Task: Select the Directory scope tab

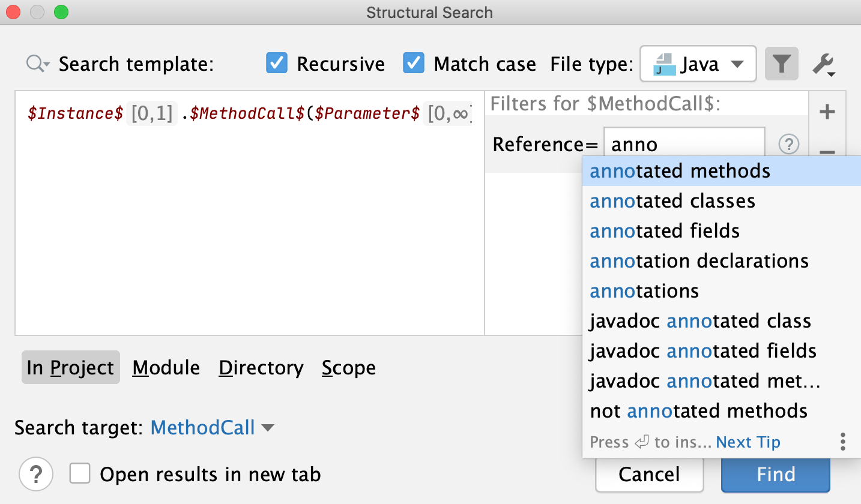Action: click(261, 367)
